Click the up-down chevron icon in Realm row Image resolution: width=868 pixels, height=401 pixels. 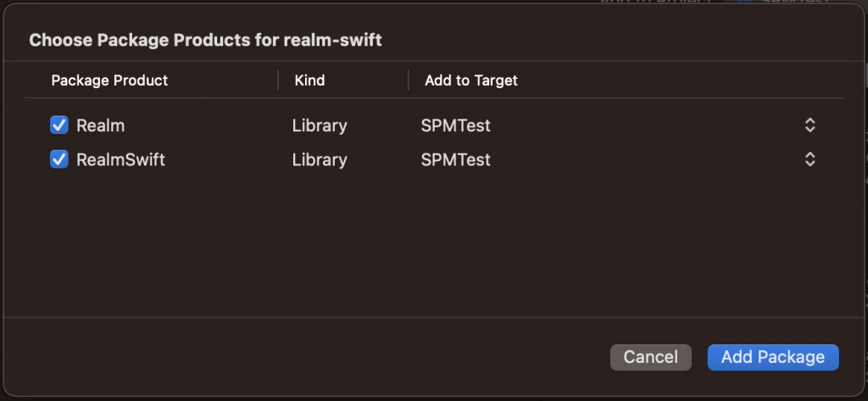(810, 125)
